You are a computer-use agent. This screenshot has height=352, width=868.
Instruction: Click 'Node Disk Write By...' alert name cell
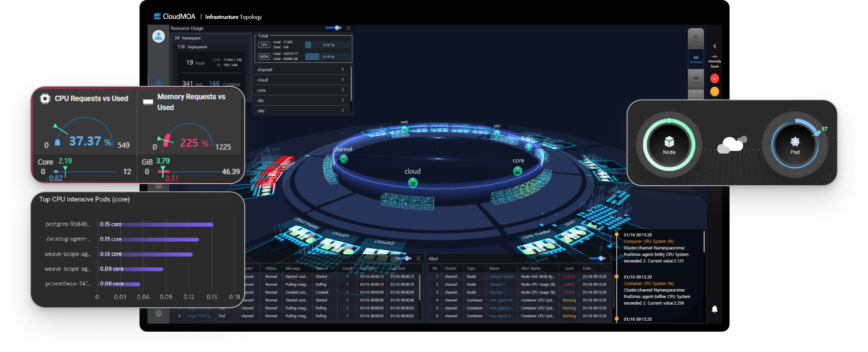tap(538, 277)
